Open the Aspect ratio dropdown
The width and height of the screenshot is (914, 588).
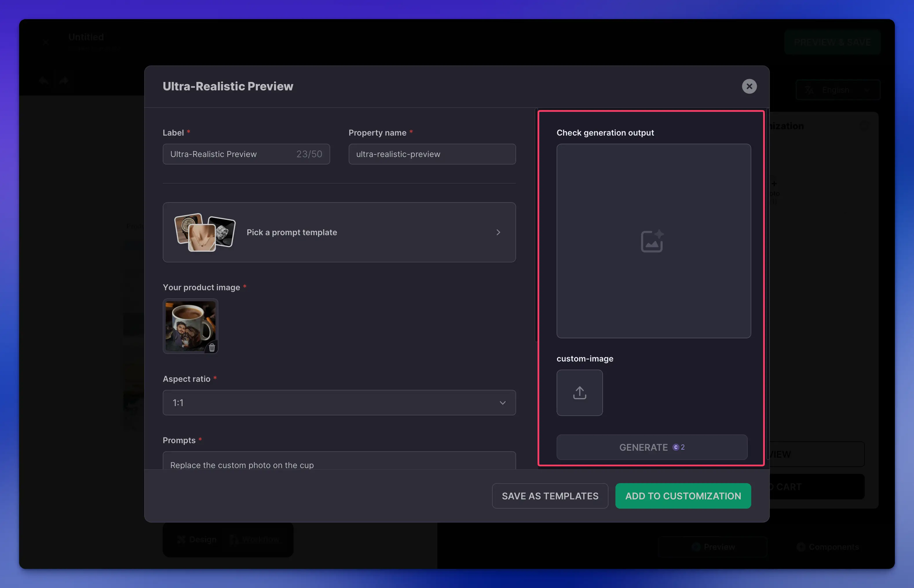click(x=339, y=402)
